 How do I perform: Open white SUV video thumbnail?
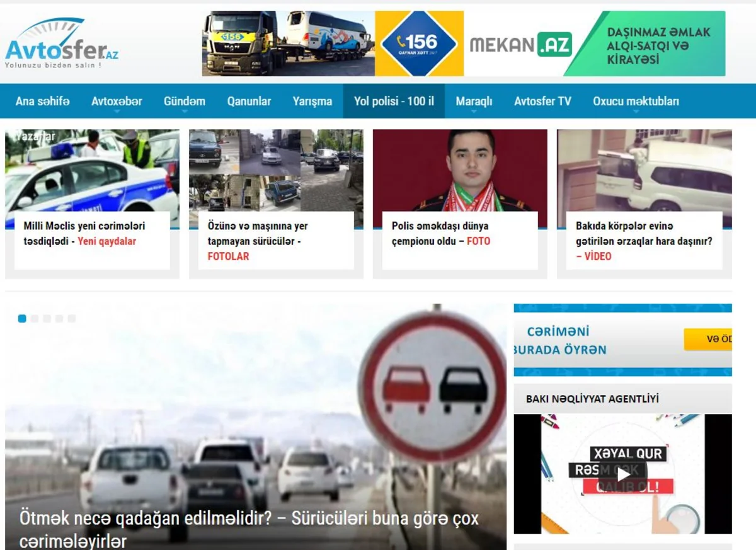644,171
